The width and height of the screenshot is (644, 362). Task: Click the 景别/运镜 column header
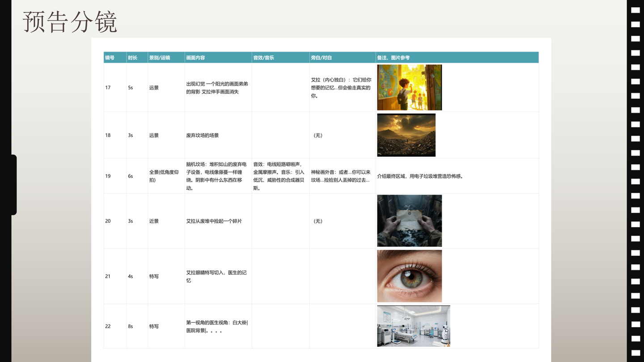[x=166, y=58]
